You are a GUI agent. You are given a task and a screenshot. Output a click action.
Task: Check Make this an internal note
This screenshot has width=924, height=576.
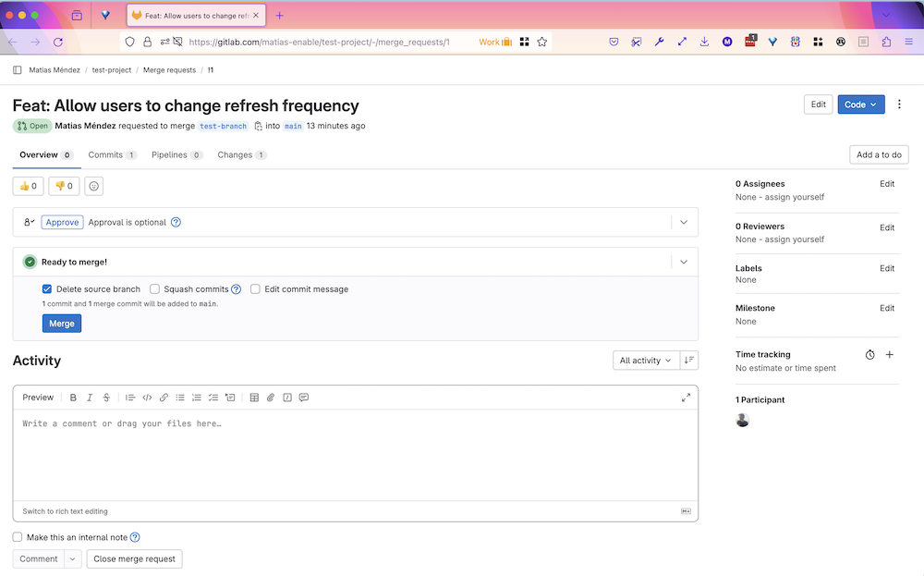point(18,537)
